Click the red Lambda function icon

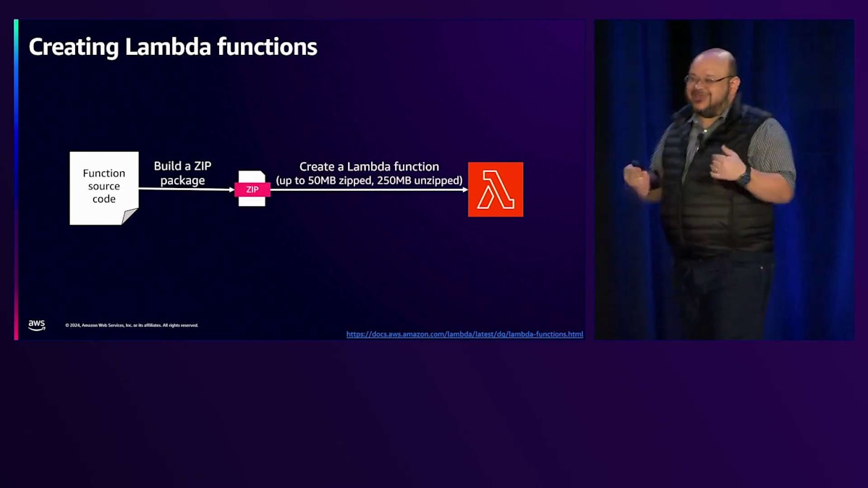point(495,189)
